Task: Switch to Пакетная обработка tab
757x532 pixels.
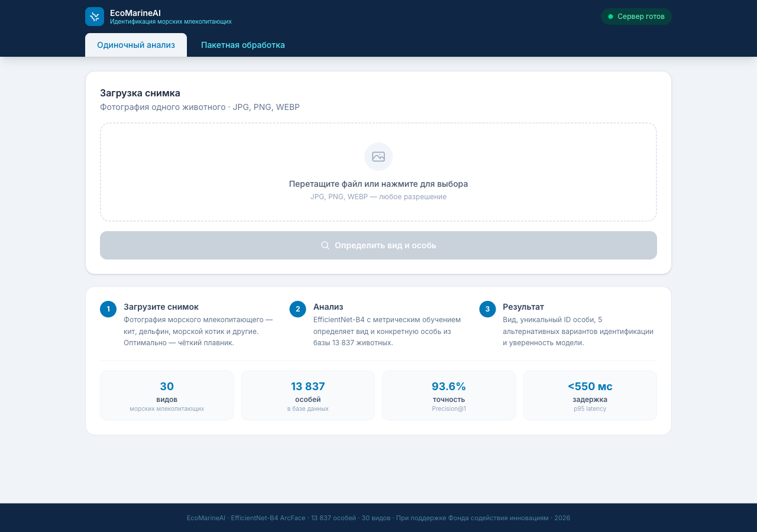Action: pos(243,45)
